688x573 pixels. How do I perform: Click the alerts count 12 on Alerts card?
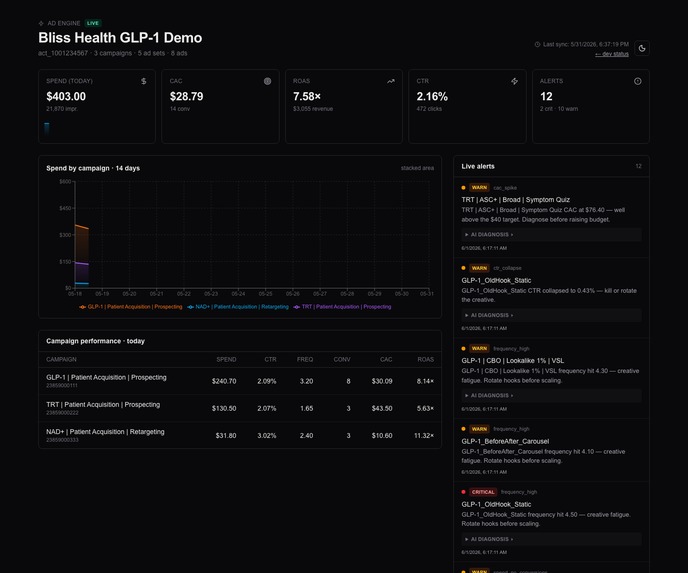tap(546, 97)
